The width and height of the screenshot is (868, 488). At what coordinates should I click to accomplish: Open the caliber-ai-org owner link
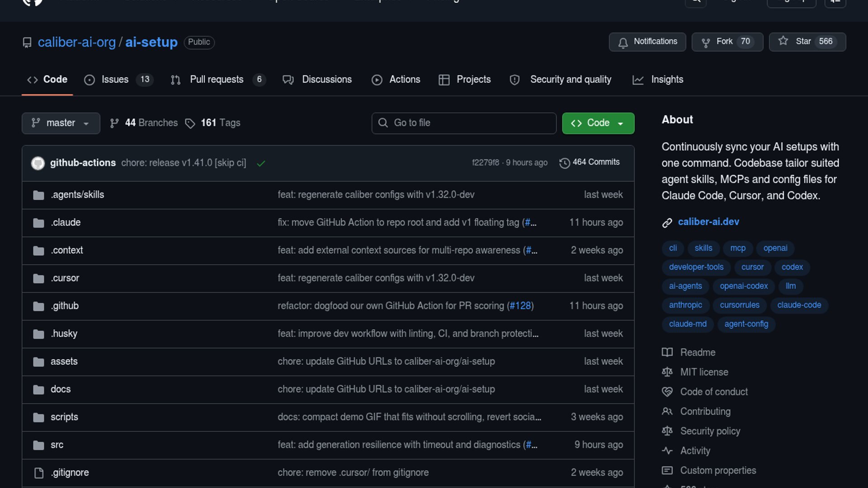tap(76, 42)
